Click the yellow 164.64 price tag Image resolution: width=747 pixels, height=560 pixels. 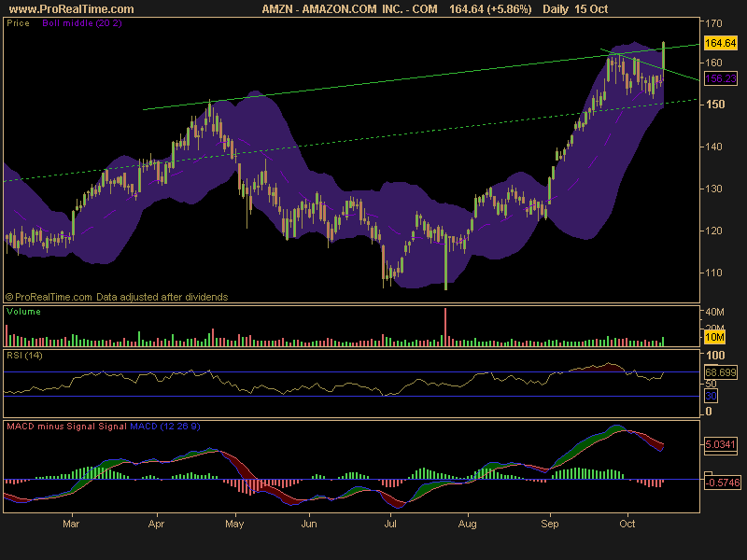[720, 43]
